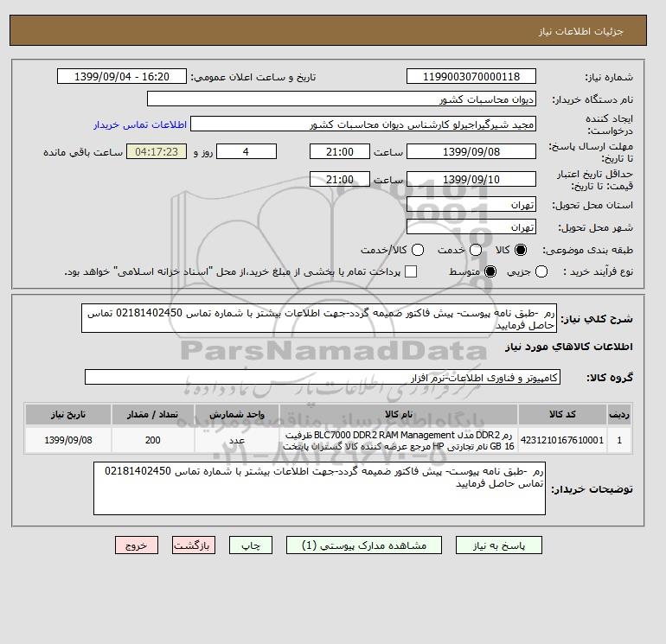Click the DDR2 RAM product name cell

coord(399,440)
